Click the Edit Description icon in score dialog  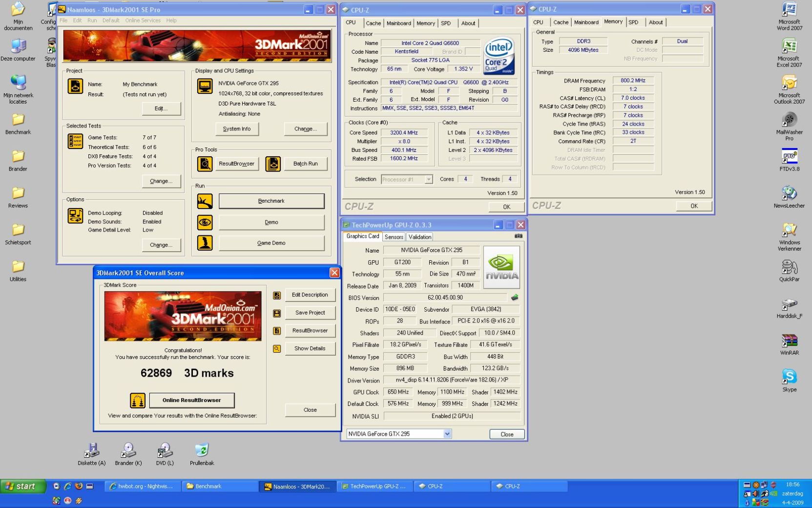click(x=277, y=295)
